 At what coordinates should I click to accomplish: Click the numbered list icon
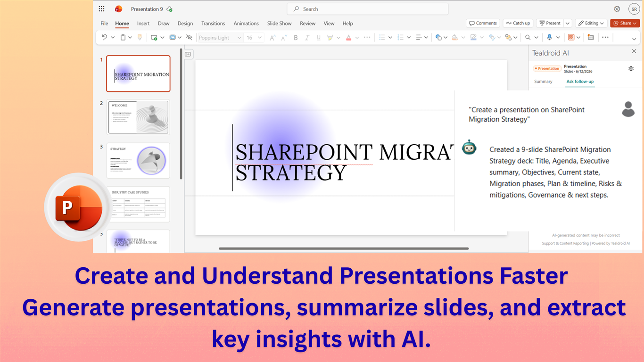coord(401,37)
